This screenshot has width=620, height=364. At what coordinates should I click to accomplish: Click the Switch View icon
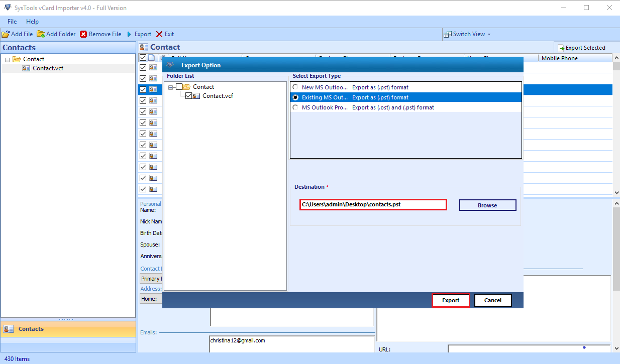[447, 34]
